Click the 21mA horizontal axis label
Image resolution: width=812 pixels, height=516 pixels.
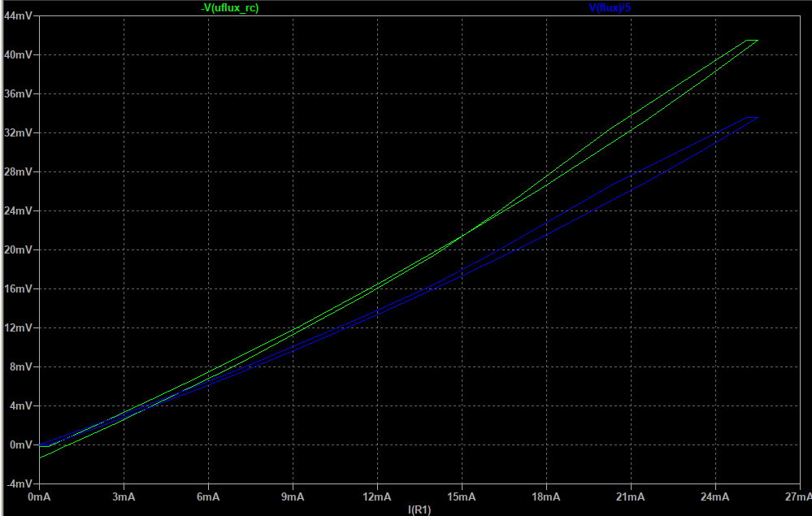click(630, 496)
